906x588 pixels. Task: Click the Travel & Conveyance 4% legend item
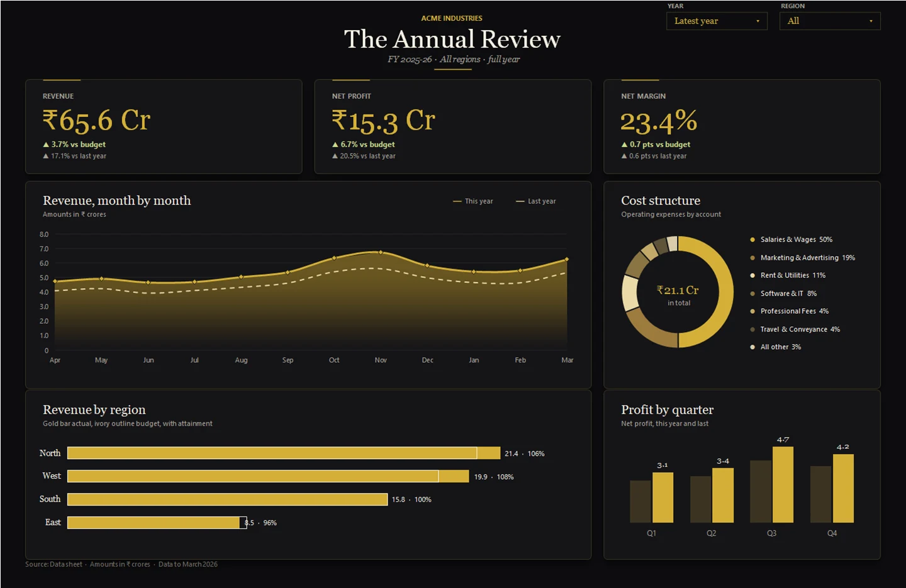(795, 330)
